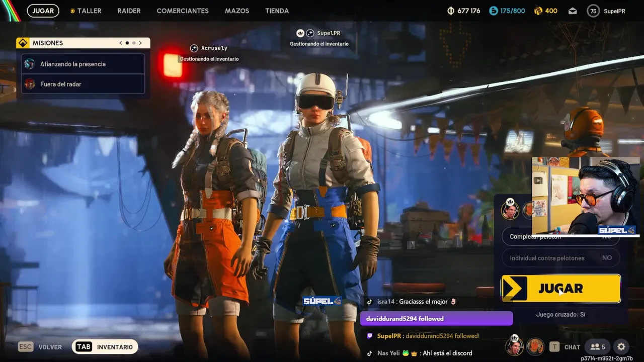Select the first missions page dot
This screenshot has height=362, width=644.
tap(127, 43)
